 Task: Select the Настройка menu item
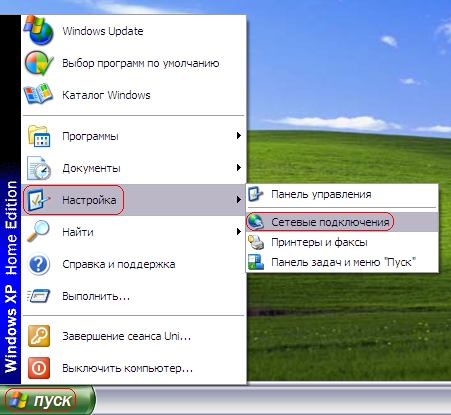click(134, 200)
